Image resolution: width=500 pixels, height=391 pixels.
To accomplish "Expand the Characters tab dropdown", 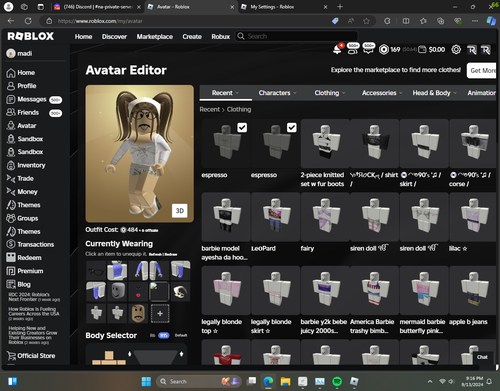I will 277,93.
